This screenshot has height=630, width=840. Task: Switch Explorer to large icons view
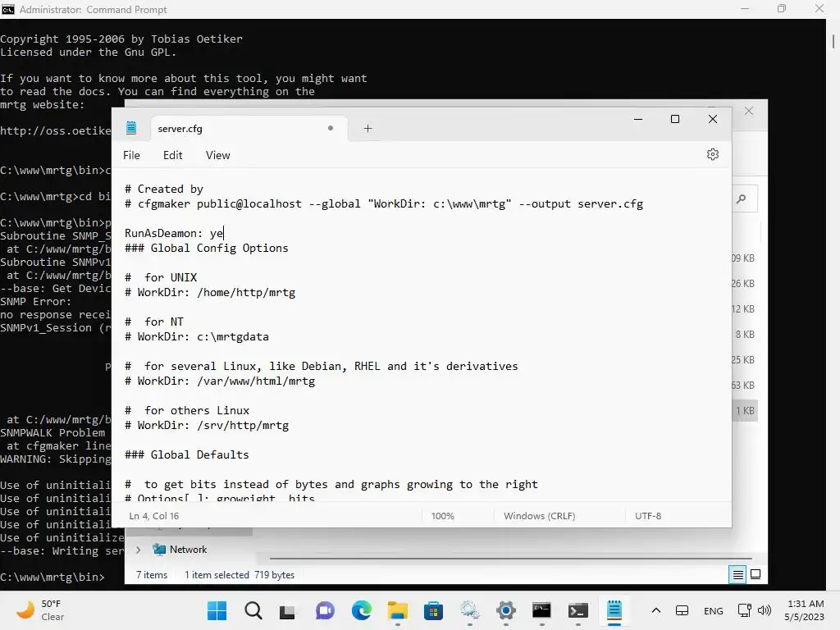(756, 575)
